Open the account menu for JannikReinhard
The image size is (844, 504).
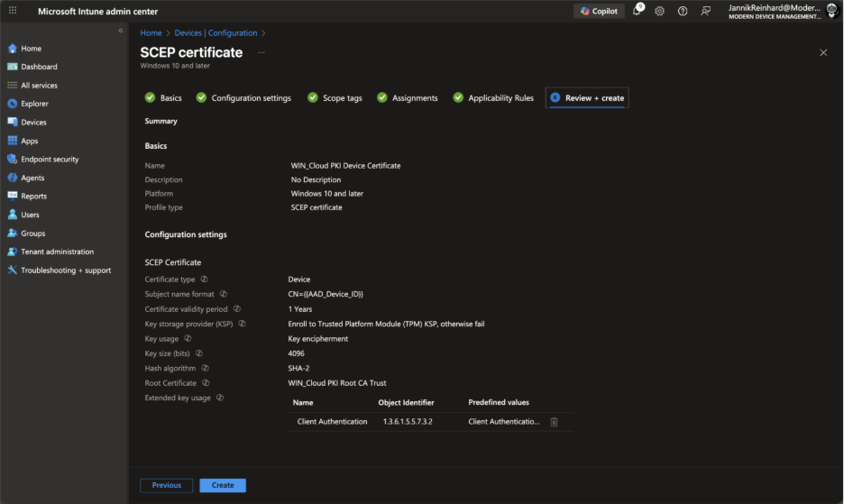[x=783, y=11]
